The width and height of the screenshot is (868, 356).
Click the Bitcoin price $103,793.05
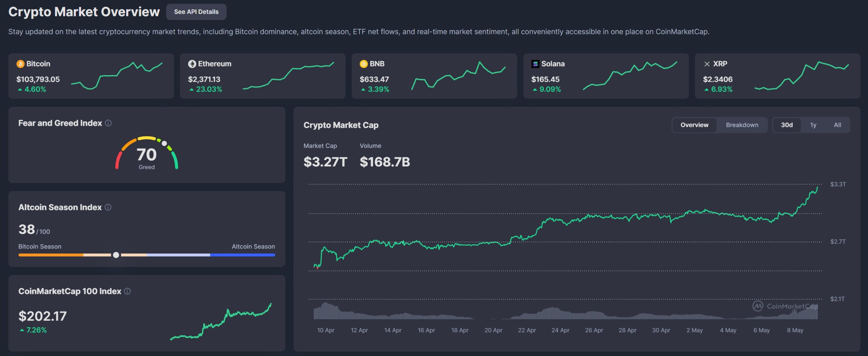click(x=38, y=79)
